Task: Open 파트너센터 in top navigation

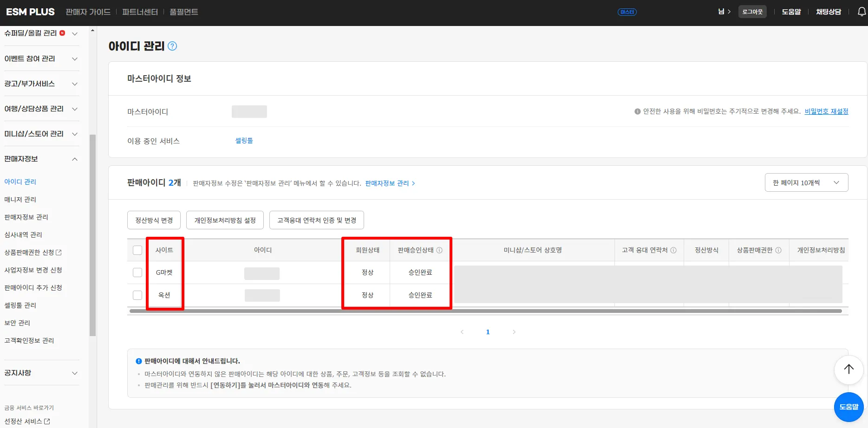Action: (x=140, y=12)
